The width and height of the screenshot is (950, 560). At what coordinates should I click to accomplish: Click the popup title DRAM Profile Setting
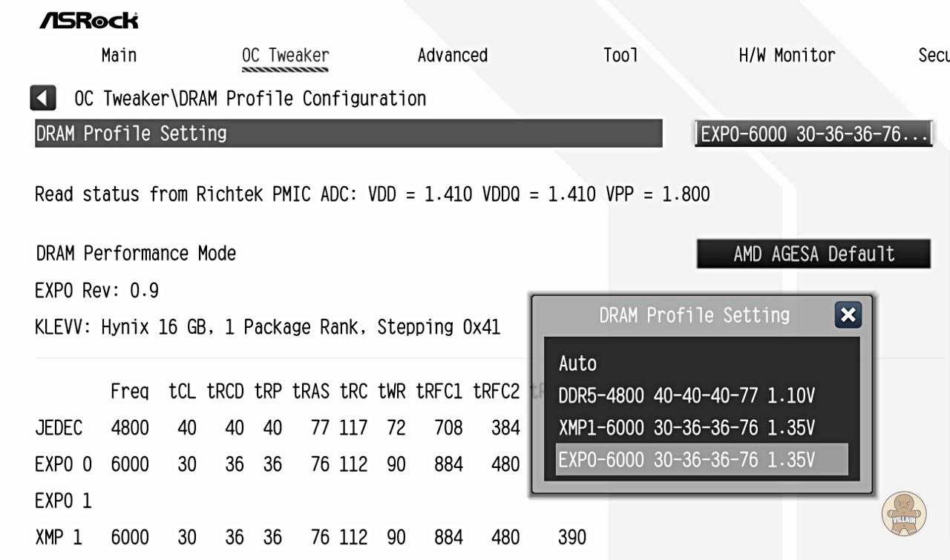pyautogui.click(x=695, y=315)
